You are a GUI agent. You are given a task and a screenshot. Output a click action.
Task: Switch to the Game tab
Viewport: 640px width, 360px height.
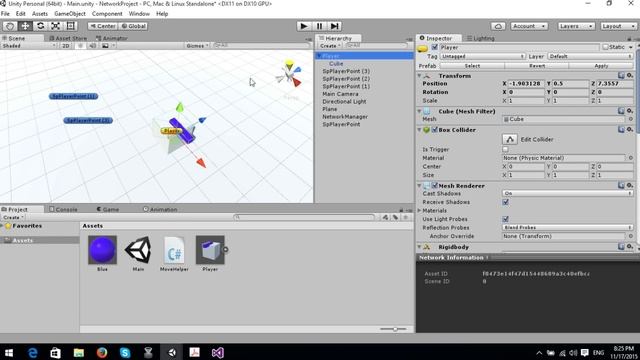click(x=108, y=209)
